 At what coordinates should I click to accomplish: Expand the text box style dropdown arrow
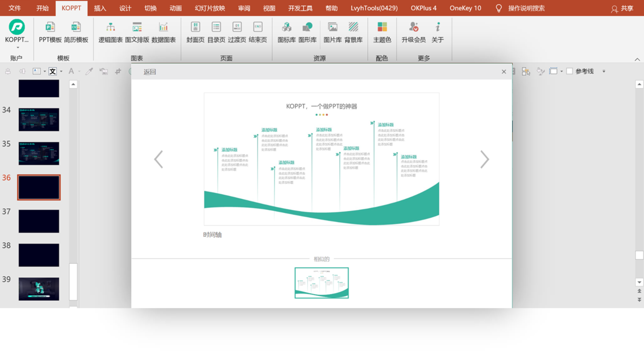(x=45, y=71)
